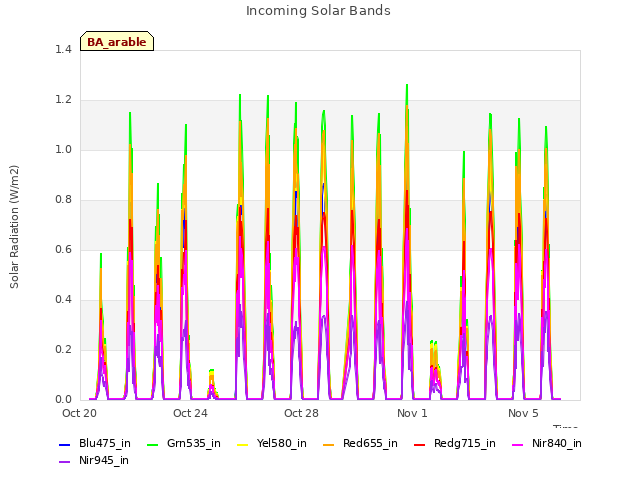Click the Nir840_in magenta legend swatch

coord(518,445)
